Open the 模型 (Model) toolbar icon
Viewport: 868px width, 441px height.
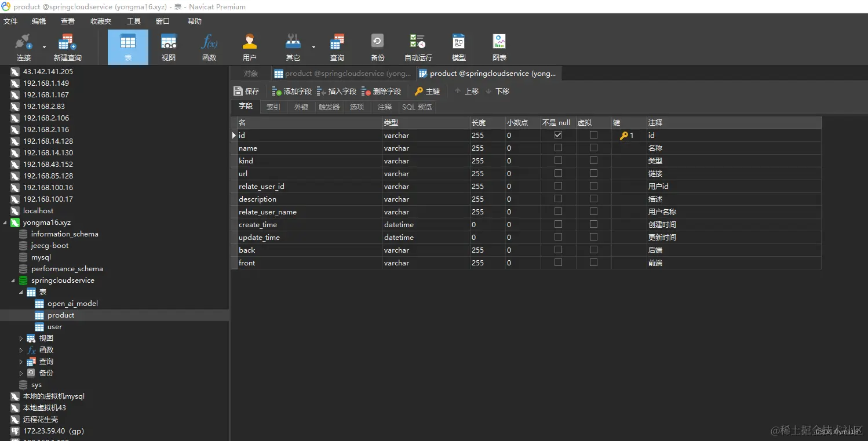(x=458, y=48)
